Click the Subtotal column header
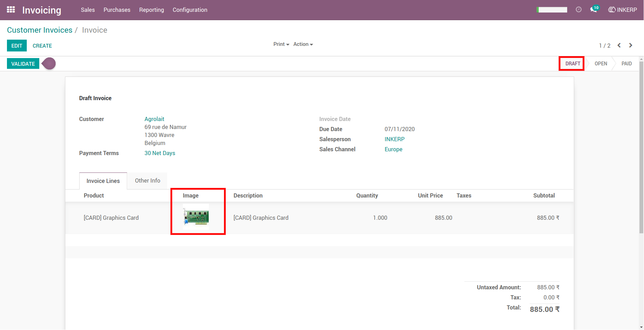The width and height of the screenshot is (644, 330). (x=544, y=195)
